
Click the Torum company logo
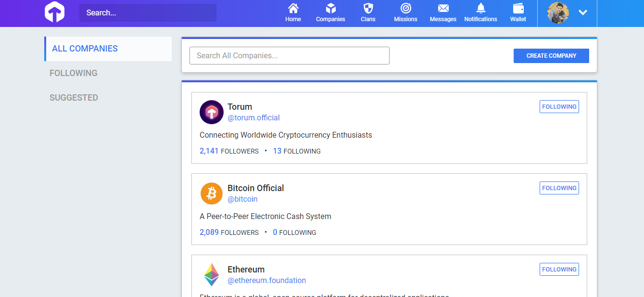point(212,112)
